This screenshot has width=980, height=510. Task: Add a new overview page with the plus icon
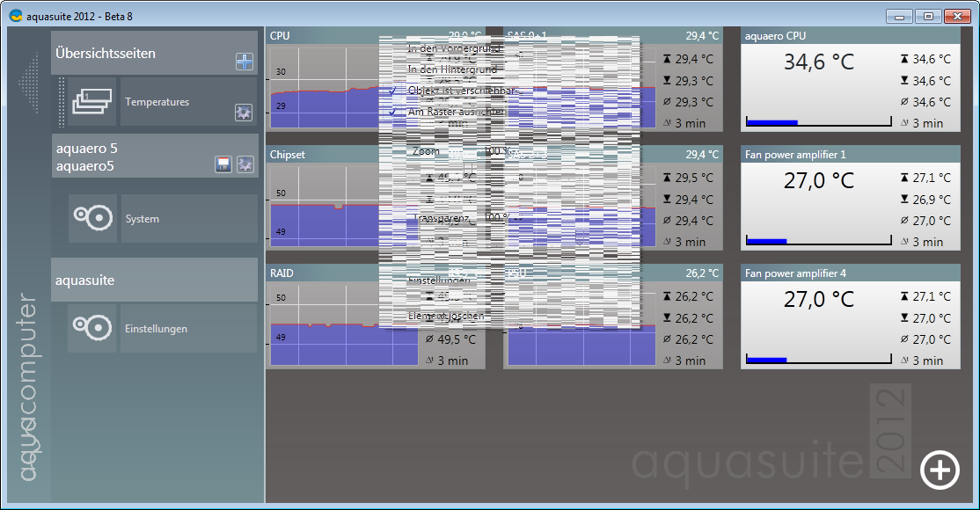pos(245,62)
